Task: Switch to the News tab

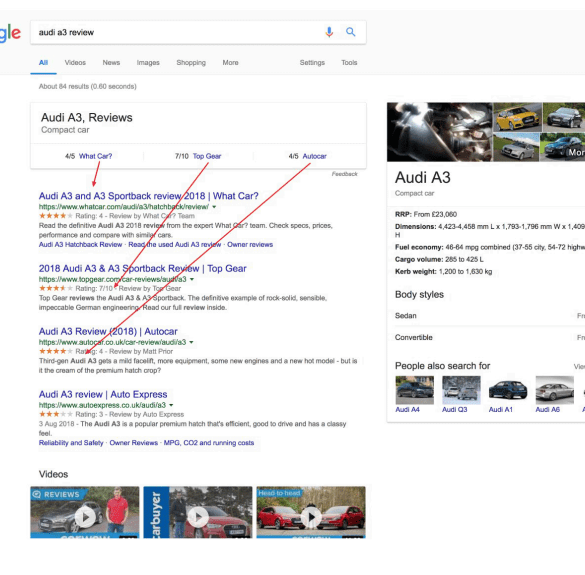Action: 111,62
